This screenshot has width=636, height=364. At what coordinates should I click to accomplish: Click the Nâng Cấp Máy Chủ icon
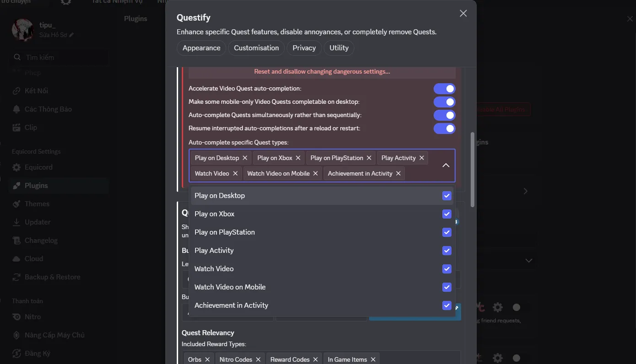[x=16, y=335]
